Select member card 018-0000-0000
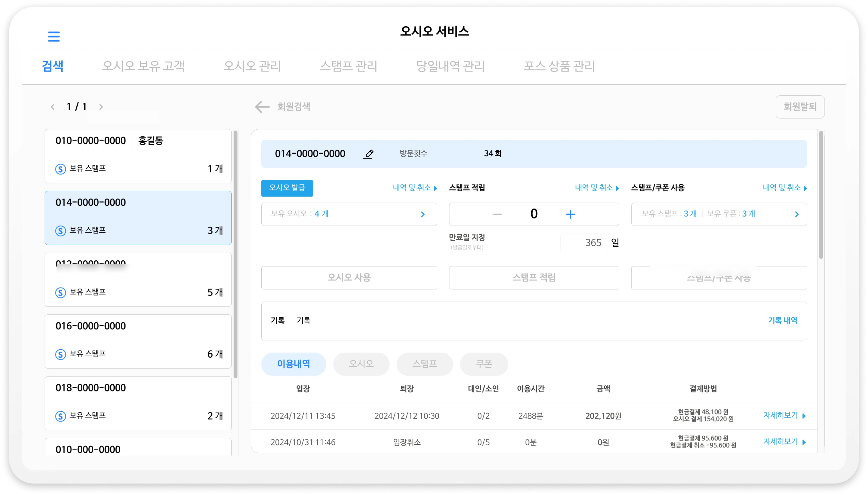The image size is (868, 495). pyautogui.click(x=138, y=403)
